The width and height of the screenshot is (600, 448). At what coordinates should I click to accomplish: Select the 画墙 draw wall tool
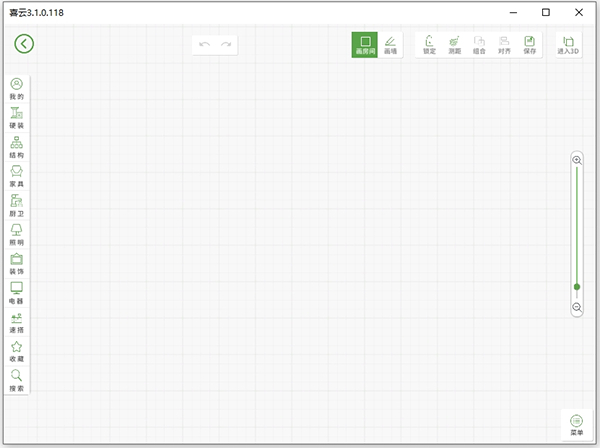coord(390,45)
